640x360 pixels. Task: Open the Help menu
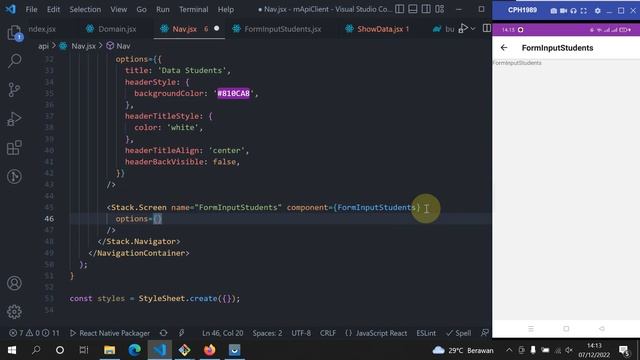click(225, 9)
